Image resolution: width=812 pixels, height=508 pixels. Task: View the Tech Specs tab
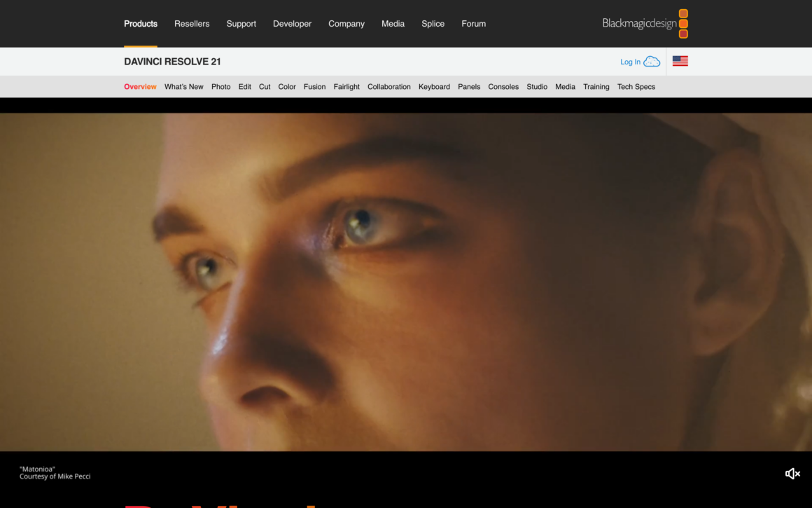click(x=636, y=86)
